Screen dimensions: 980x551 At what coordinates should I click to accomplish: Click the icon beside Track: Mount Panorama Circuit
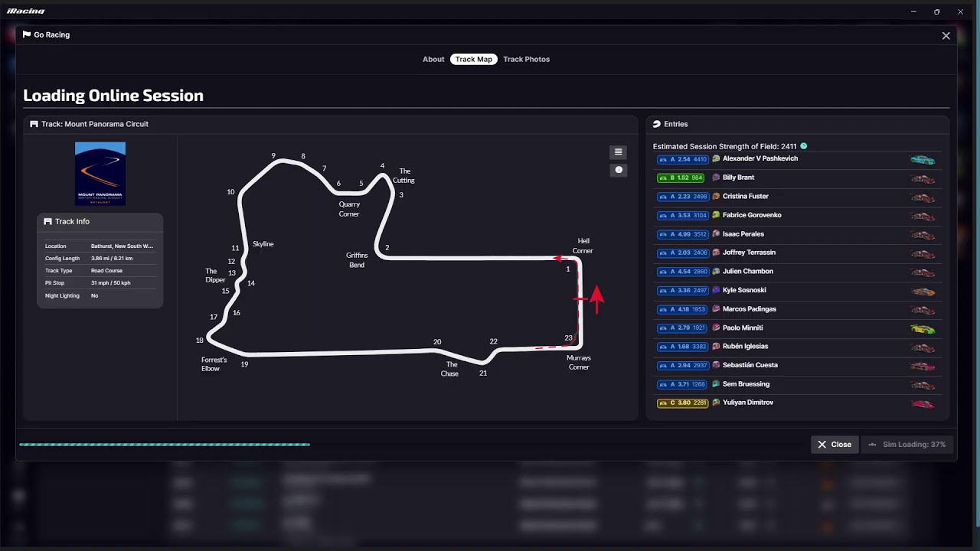pos(34,124)
